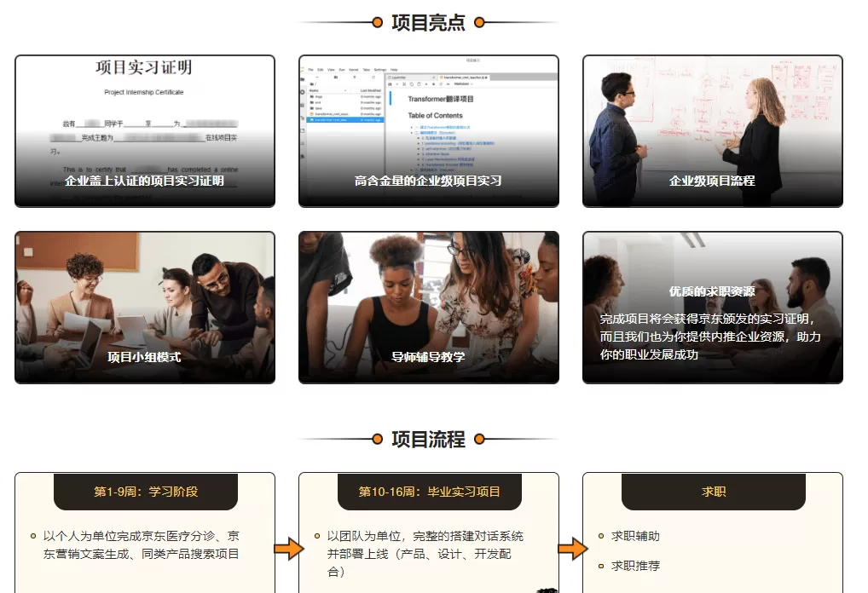Open the Settings menu
The width and height of the screenshot is (868, 593).
point(380,70)
